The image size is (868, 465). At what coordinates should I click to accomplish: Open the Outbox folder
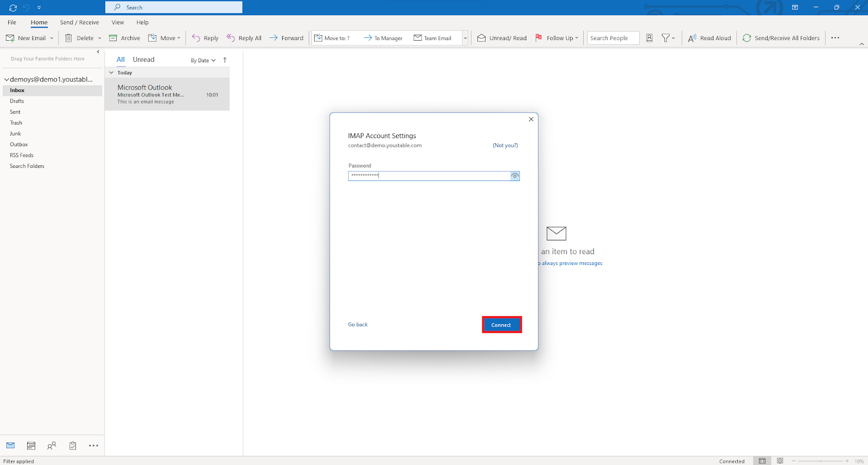coord(19,145)
